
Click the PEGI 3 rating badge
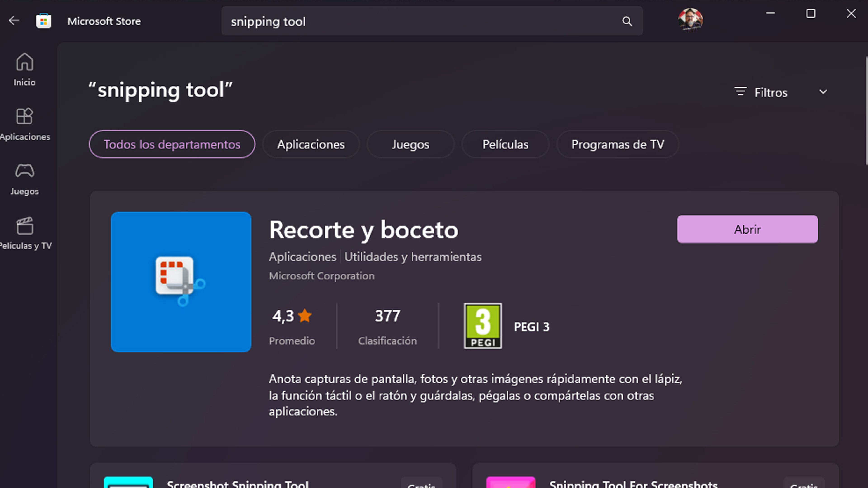483,326
